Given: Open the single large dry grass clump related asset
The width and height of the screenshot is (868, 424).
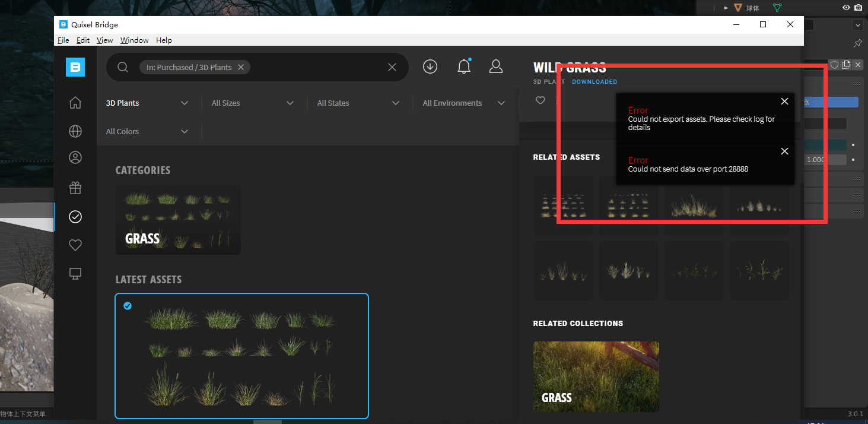Looking at the screenshot, I should tap(694, 205).
